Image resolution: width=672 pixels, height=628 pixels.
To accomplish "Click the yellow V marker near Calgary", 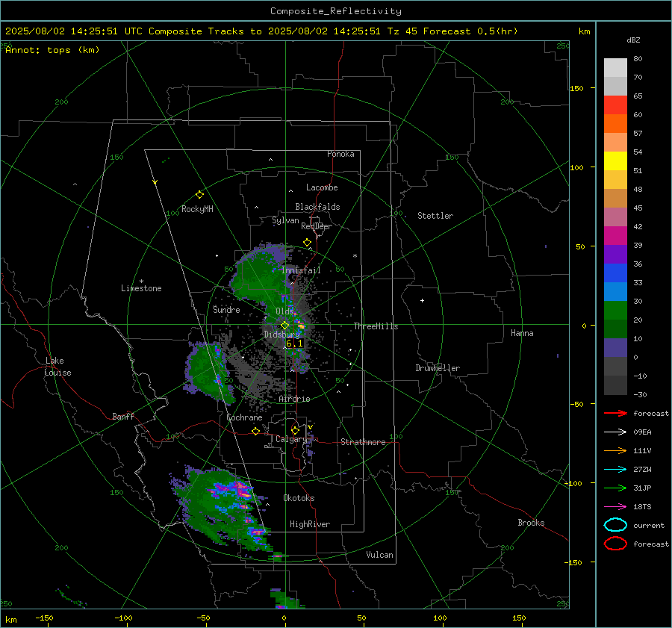I will 310,427.
